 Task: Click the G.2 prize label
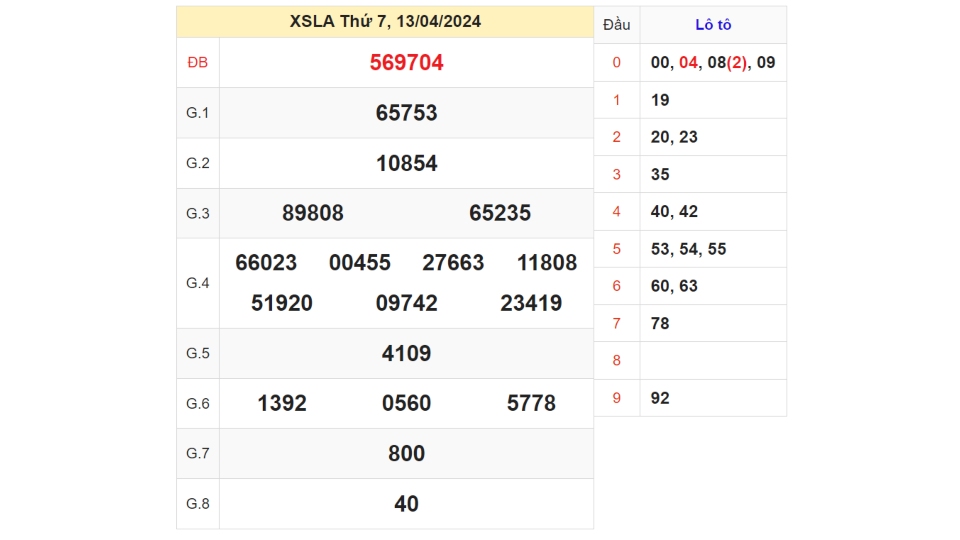(198, 163)
